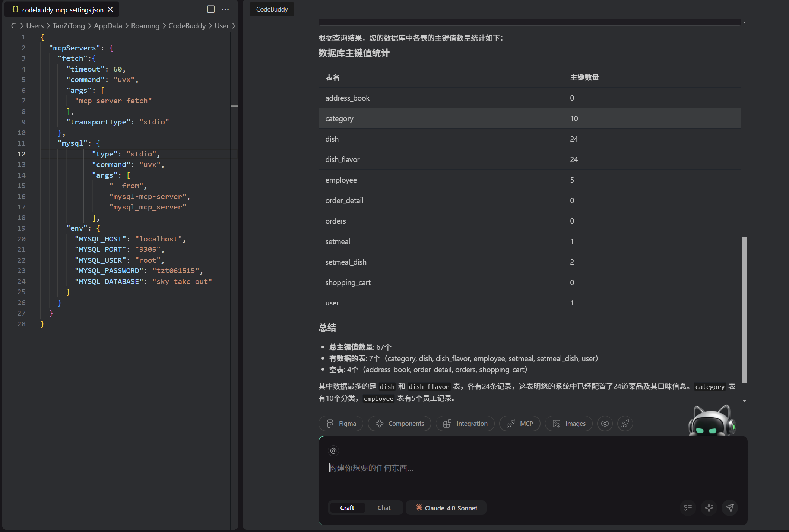Open the editor more actions ellipsis
The height and width of the screenshot is (532, 789).
click(225, 9)
